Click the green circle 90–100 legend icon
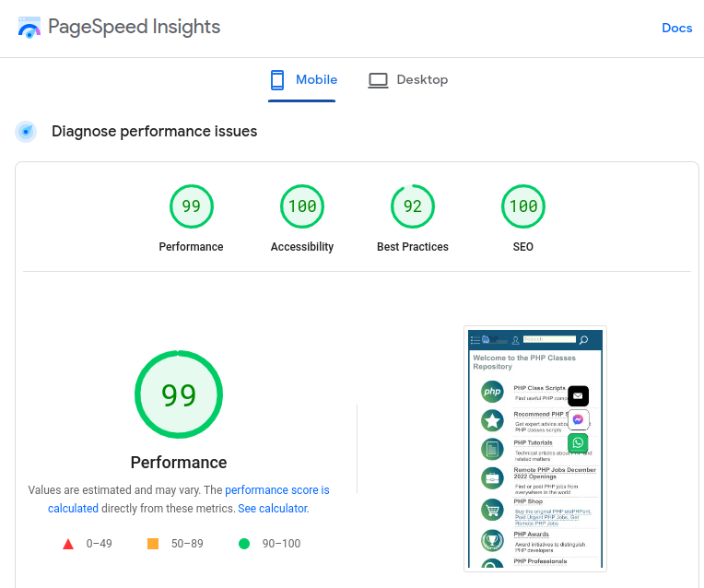This screenshot has width=704, height=588. (x=244, y=544)
